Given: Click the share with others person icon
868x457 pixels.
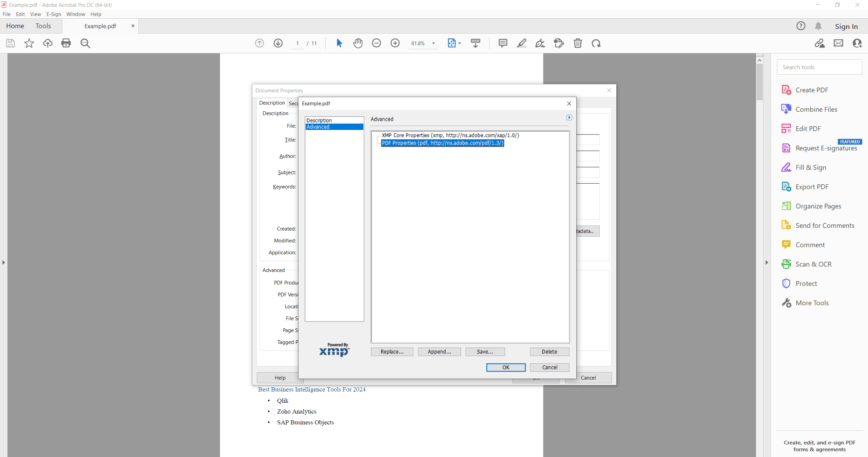Looking at the screenshot, I should point(857,43).
